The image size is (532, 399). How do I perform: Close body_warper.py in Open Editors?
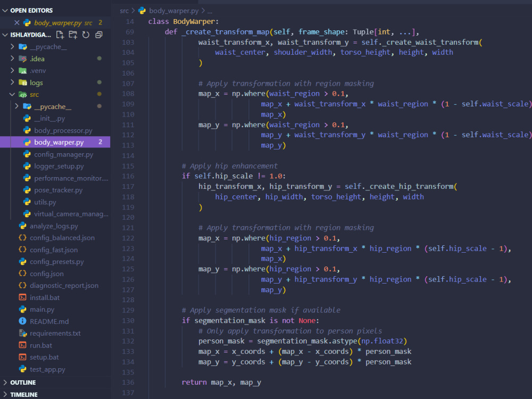pyautogui.click(x=16, y=23)
